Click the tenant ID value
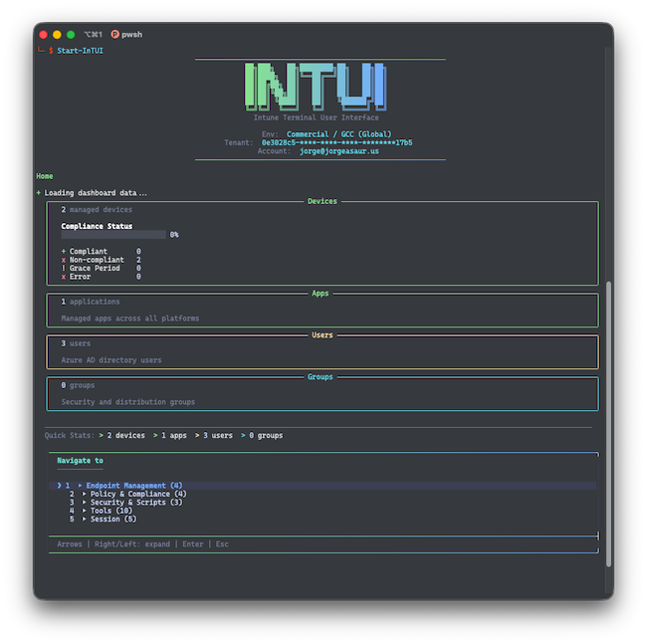The height and width of the screenshot is (644, 647). coord(337,142)
